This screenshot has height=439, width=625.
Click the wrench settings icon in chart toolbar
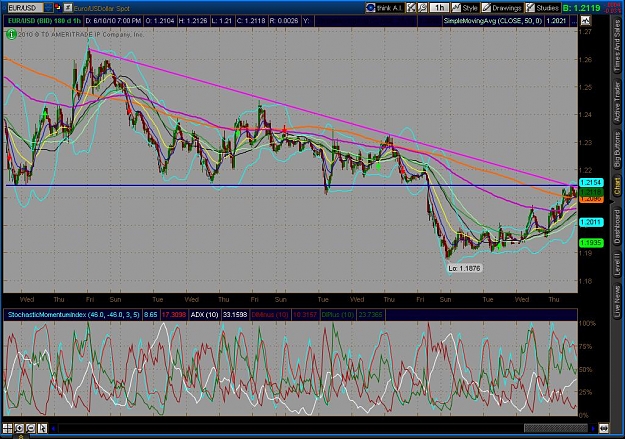423,8
